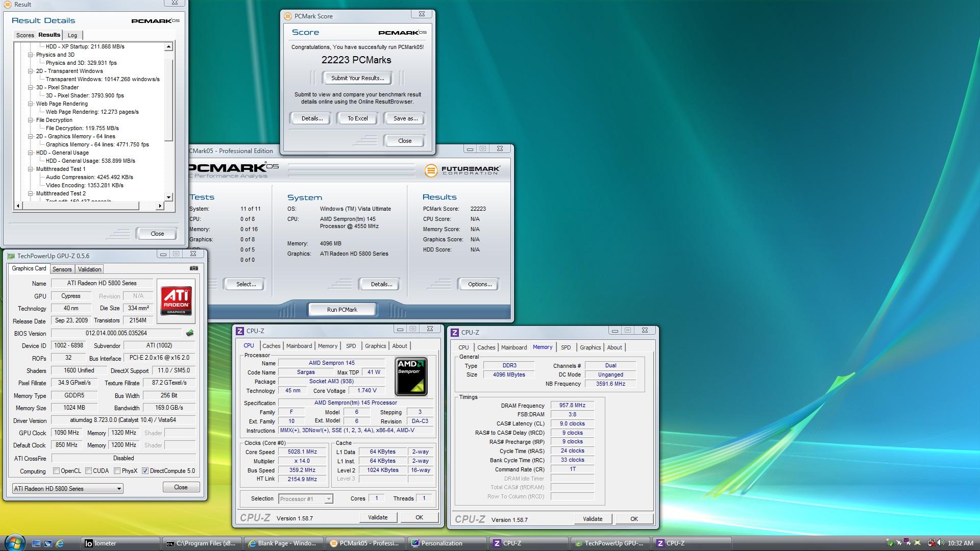The image size is (980, 551).
Task: Click the ATI Radeon logo in GPU-Z
Action: pos(176,301)
